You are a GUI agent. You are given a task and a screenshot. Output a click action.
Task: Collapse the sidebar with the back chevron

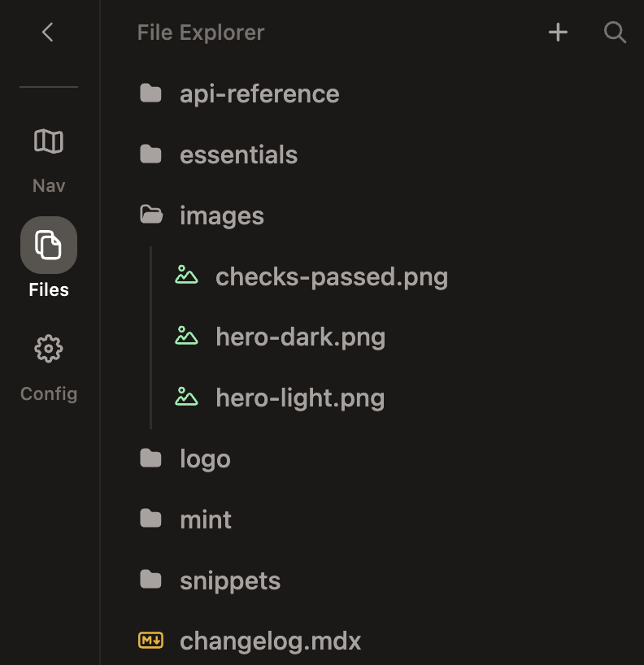pos(48,33)
